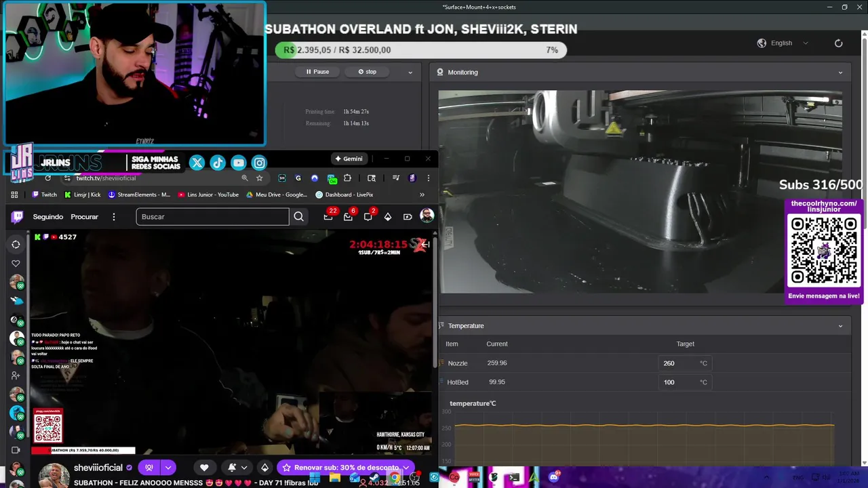Image resolution: width=868 pixels, height=488 pixels.
Task: Open the Twitch profile avatar menu
Action: [x=427, y=216]
